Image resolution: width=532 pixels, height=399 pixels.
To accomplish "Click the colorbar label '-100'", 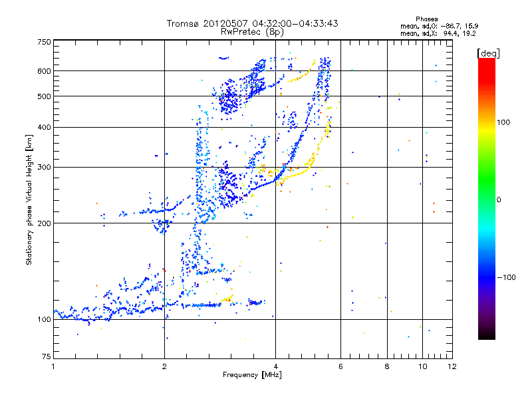I will pos(507,277).
